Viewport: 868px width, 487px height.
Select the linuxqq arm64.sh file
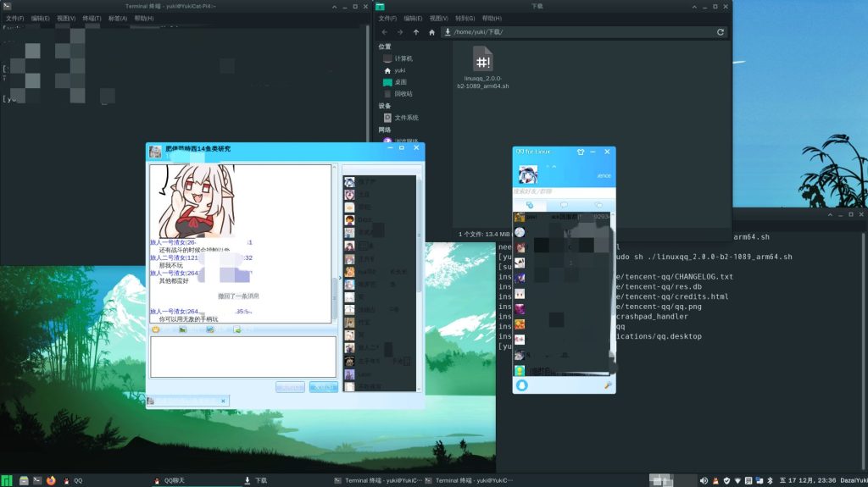pos(483,68)
